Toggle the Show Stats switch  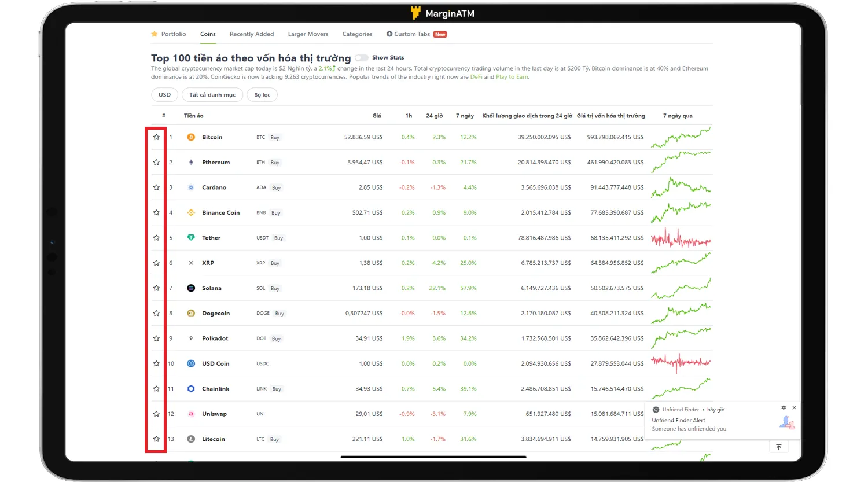point(362,58)
